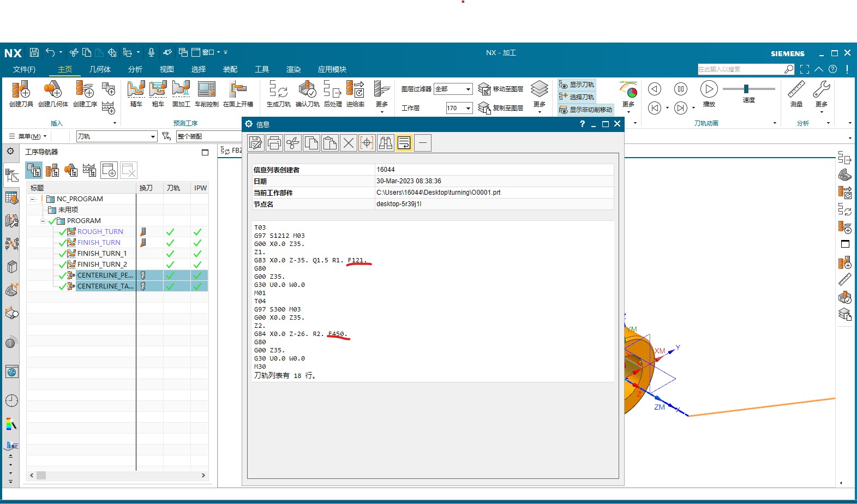Select Geometry View icon in navigator
Screen dimensions: 857x504
pyautogui.click(x=71, y=170)
